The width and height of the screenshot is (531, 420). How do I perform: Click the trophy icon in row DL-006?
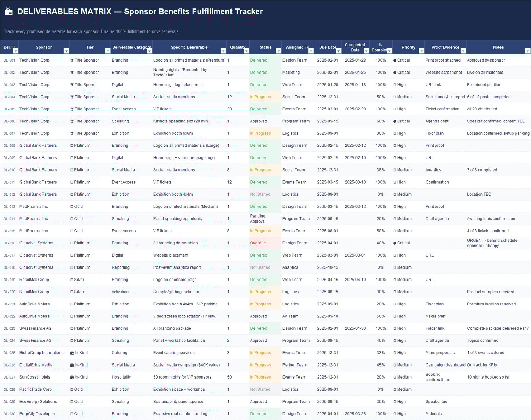pyautogui.click(x=72, y=121)
